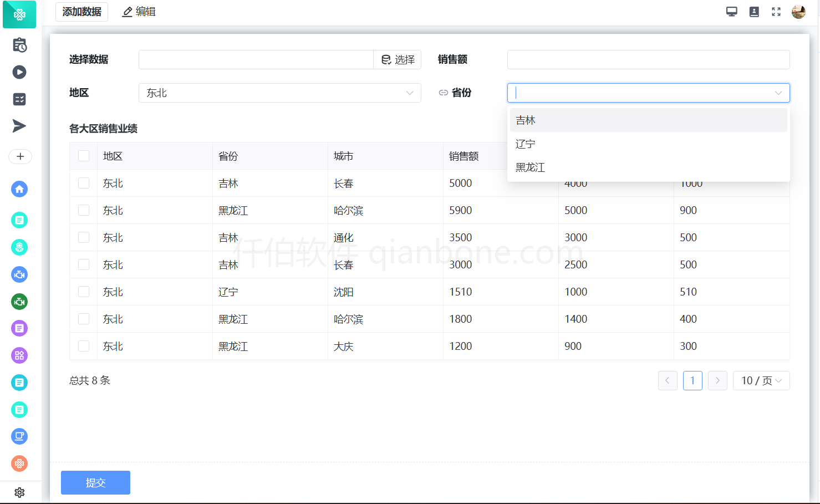The height and width of the screenshot is (504, 820).
Task: Check the header select-all checkbox in table
Action: [84, 156]
